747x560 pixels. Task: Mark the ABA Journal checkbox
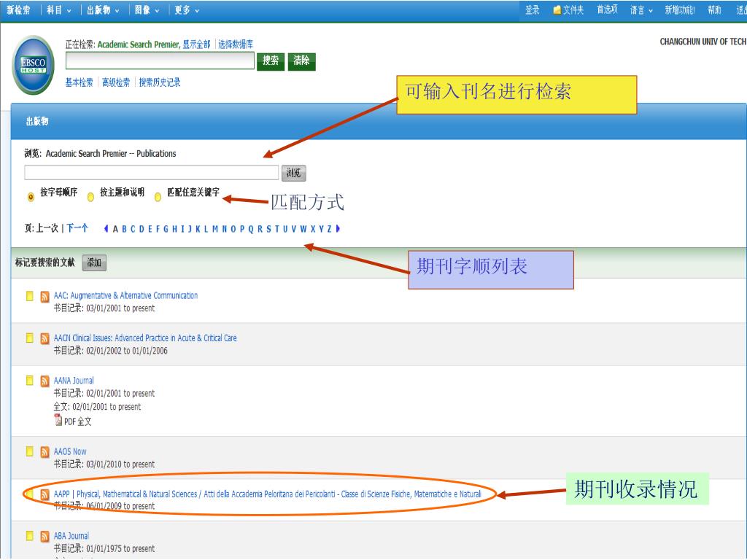[29, 535]
